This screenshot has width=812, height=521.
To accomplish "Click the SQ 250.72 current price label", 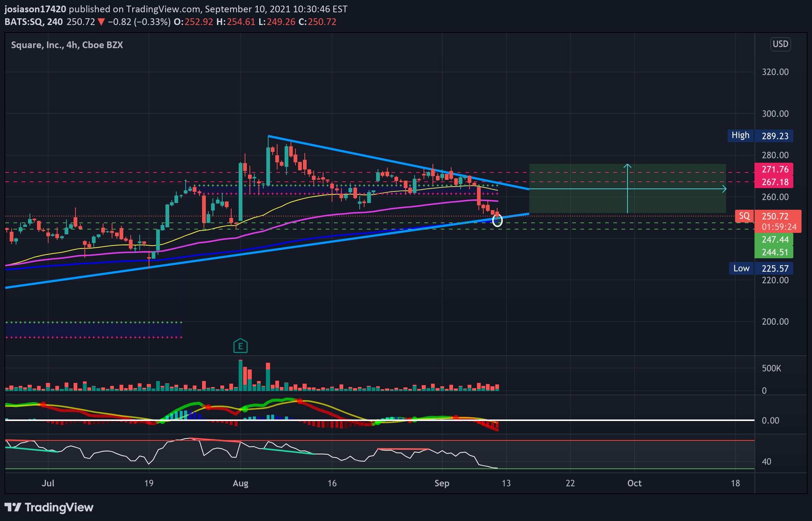I will point(768,216).
